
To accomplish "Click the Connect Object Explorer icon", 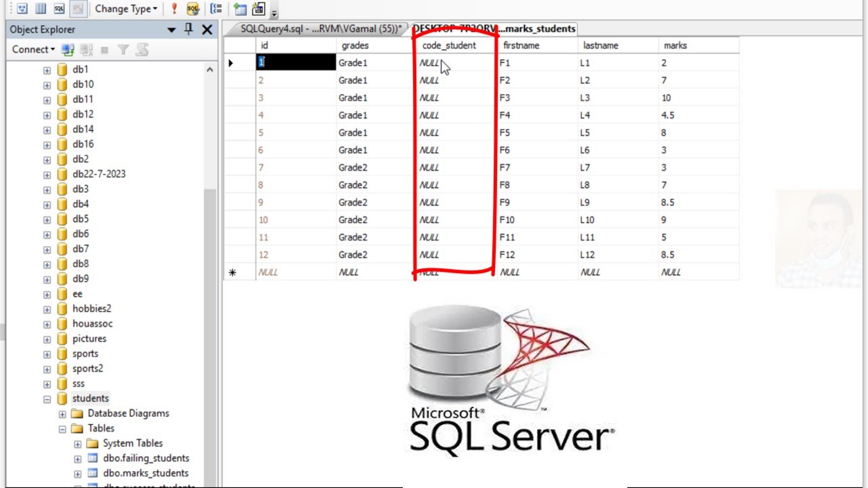I will [68, 49].
